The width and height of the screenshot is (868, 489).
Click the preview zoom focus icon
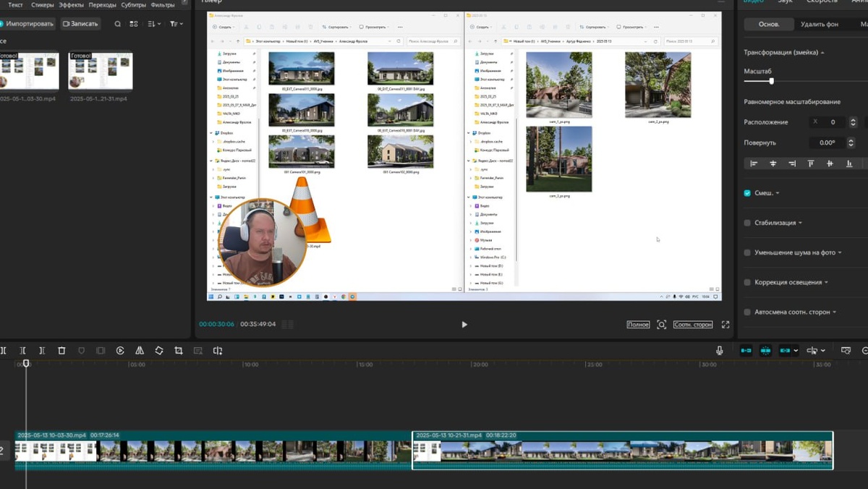pos(661,325)
